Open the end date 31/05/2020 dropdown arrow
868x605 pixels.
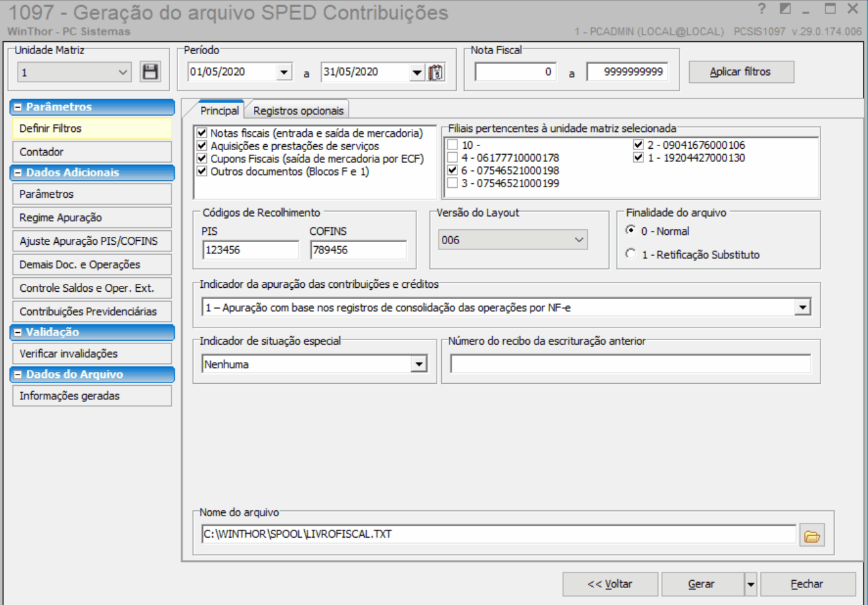(418, 72)
